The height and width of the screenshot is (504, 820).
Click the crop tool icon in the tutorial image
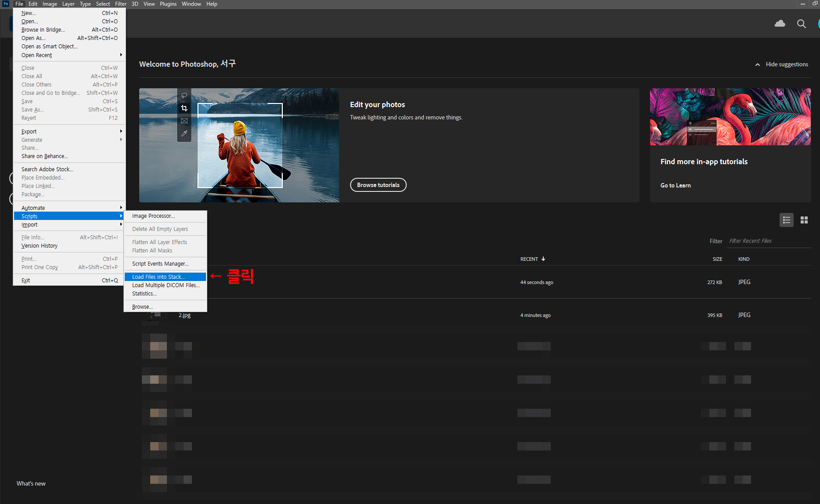(184, 108)
